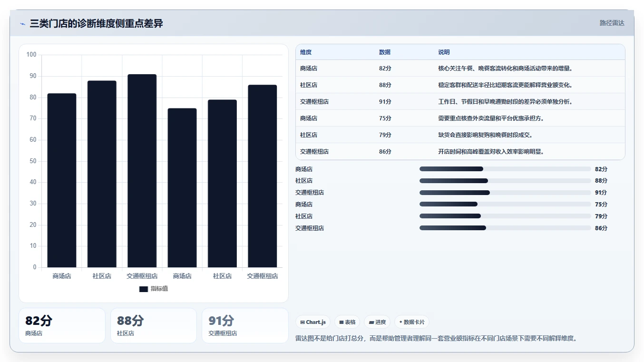Click the 指标值 legend label under the chart

pyautogui.click(x=159, y=289)
